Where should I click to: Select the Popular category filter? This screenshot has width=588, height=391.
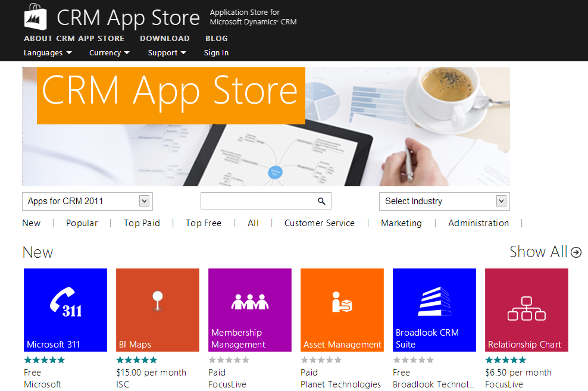82,223
